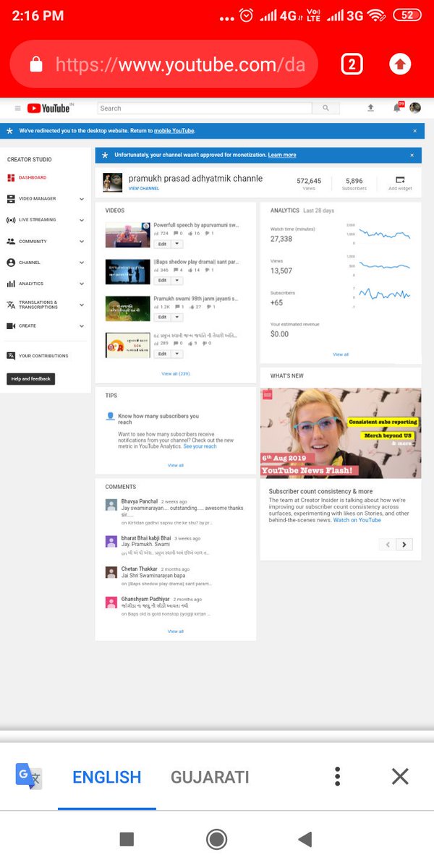Open dropdown beside Edit for Powerfull speech video
This screenshot has width=434, height=868.
[x=178, y=244]
